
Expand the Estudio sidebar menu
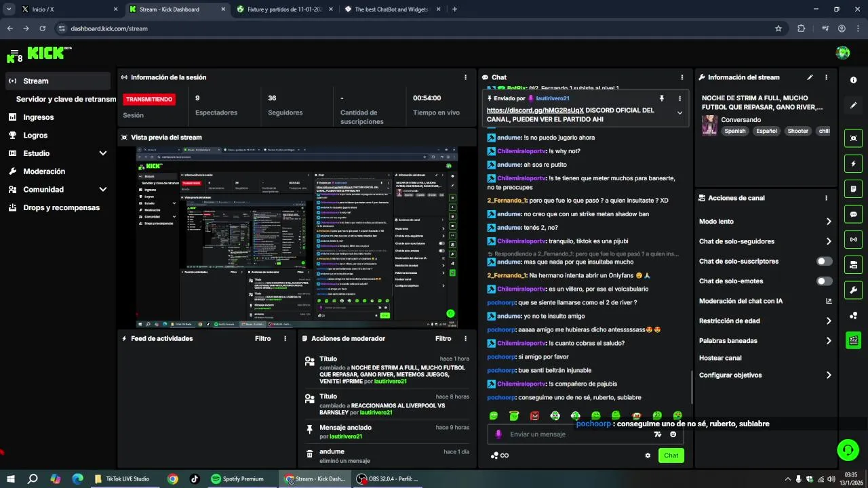[x=103, y=153]
